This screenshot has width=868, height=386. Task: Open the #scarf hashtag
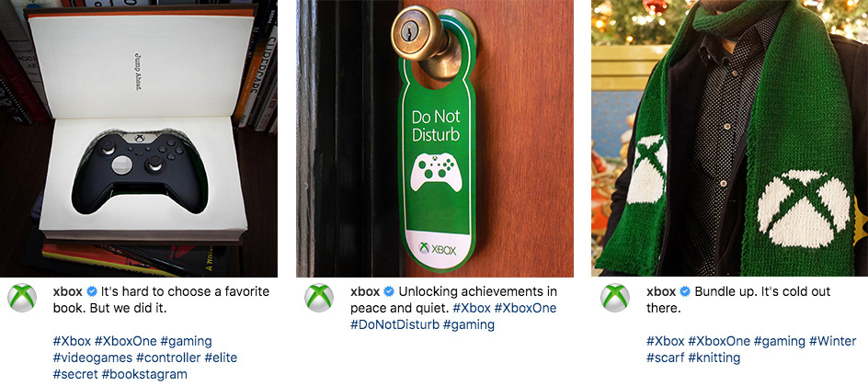pos(666,358)
